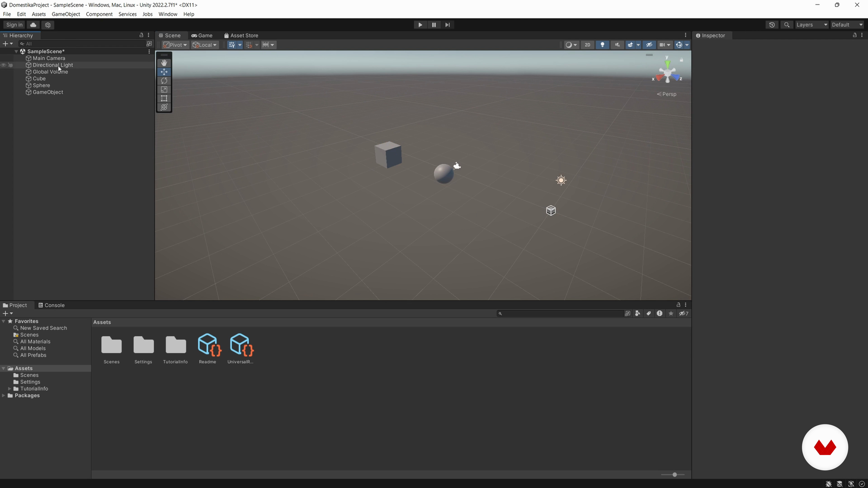
Task: Select the UniversalR... asset thumbnail
Action: 241,349
